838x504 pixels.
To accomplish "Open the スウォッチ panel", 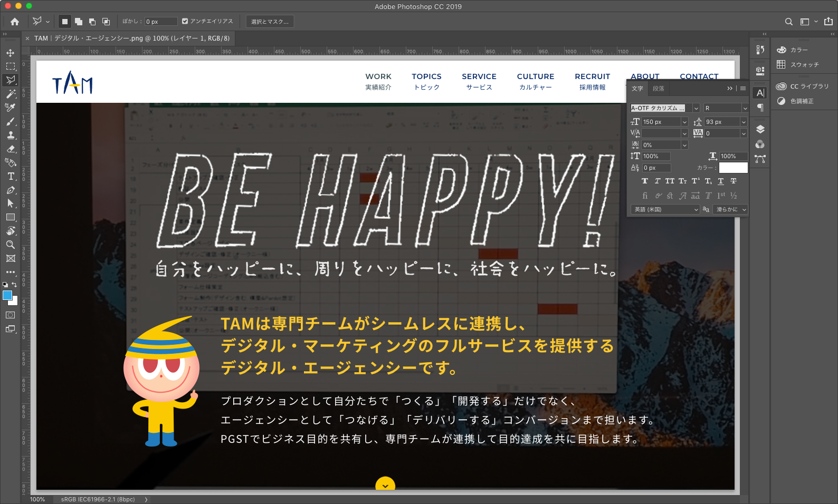I will pyautogui.click(x=804, y=64).
